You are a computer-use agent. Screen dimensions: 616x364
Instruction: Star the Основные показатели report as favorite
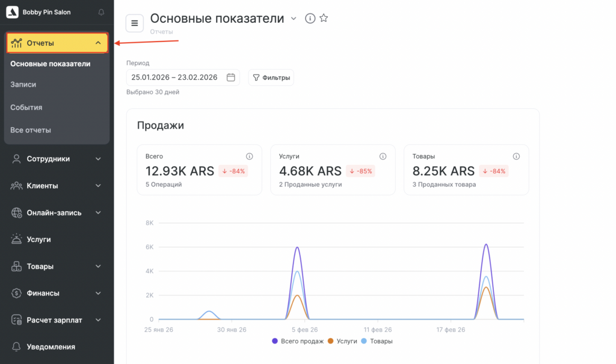click(x=324, y=19)
